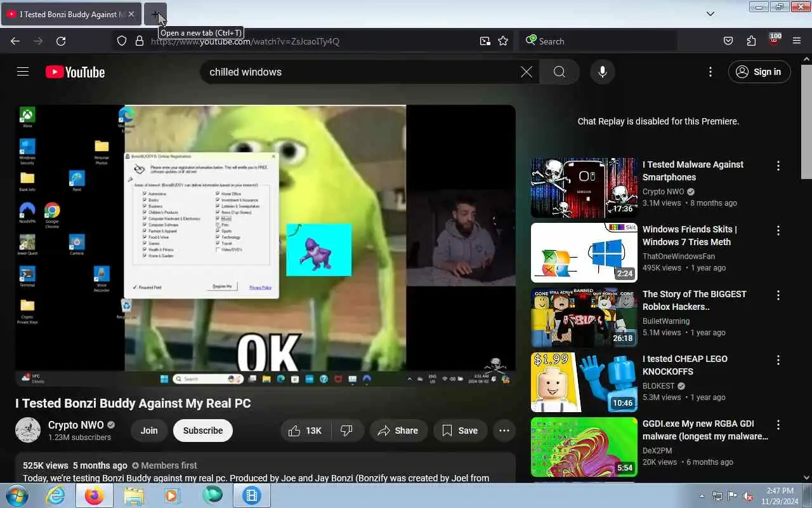Open the Extensions puzzle icon
812x508 pixels.
[x=751, y=41]
